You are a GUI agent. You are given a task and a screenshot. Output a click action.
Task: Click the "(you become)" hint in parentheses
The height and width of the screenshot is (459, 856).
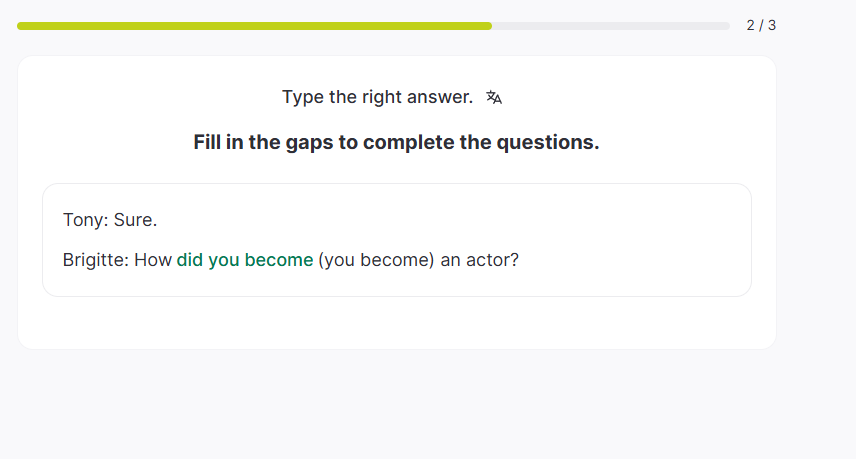tap(377, 260)
